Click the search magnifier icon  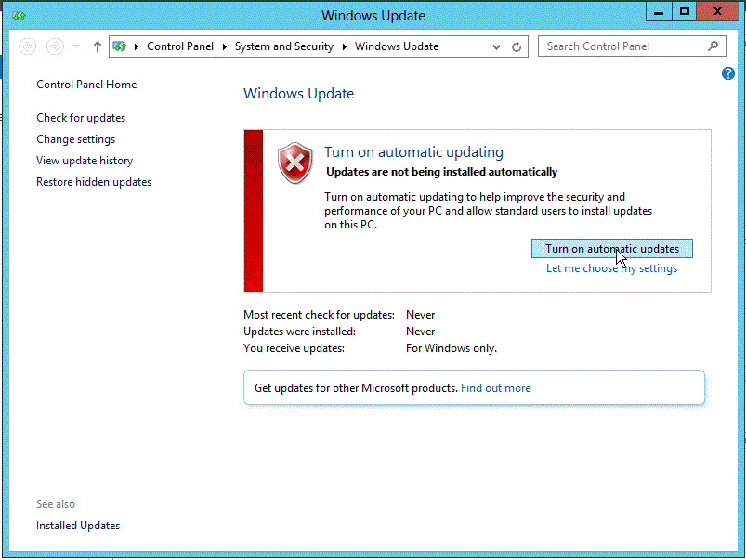pyautogui.click(x=713, y=46)
